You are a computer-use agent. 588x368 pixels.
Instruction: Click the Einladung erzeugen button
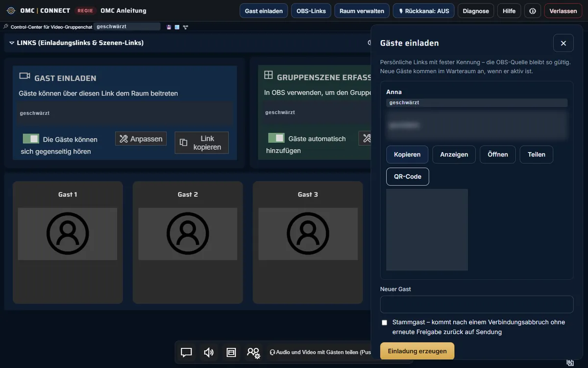click(417, 351)
